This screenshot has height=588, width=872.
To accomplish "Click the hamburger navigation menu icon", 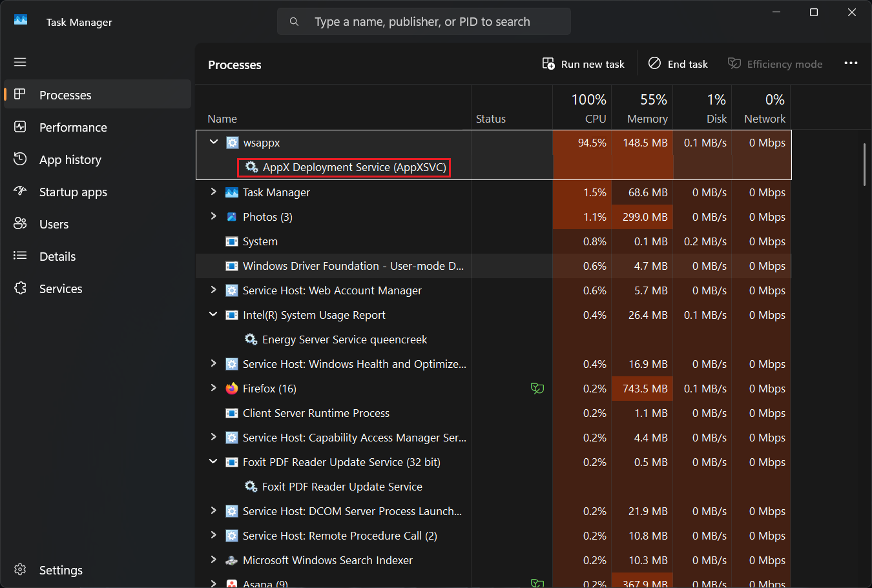I will [x=20, y=62].
